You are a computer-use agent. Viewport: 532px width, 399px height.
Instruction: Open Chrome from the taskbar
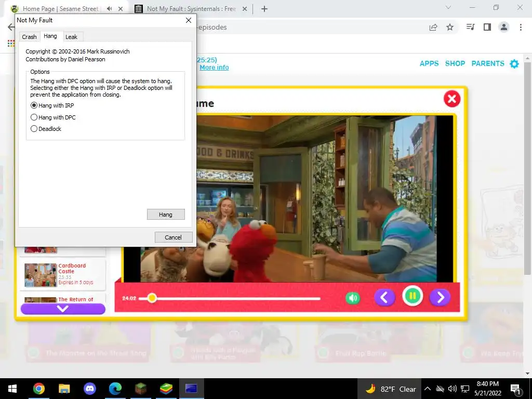38,389
